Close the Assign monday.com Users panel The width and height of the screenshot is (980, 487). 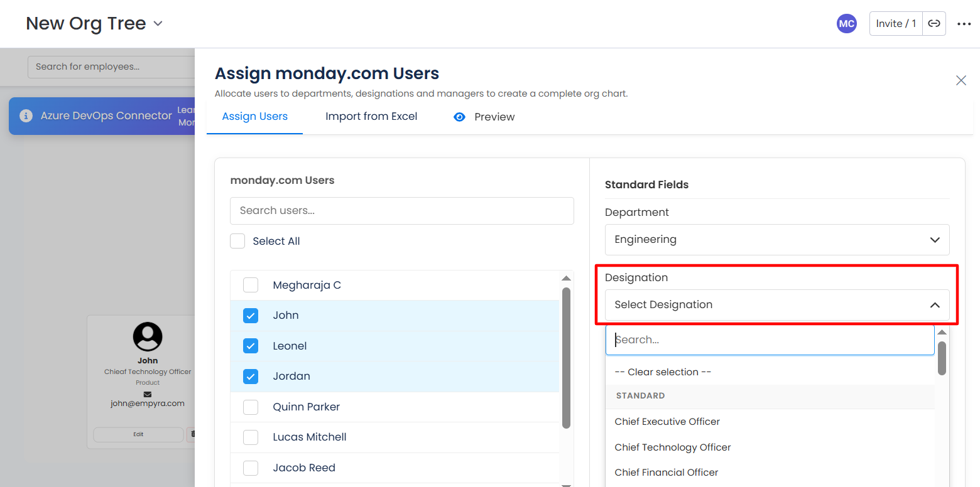pos(961,80)
